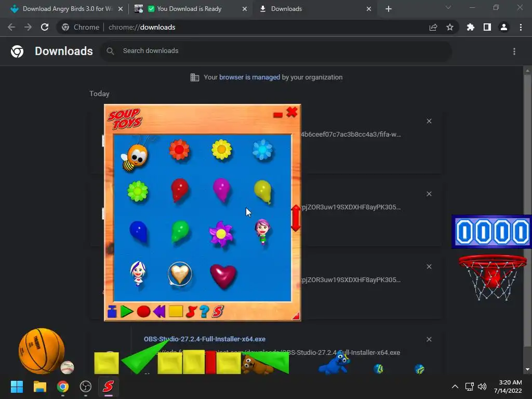The width and height of the screenshot is (532, 399).
Task: Switch to the Downloads tab
Action: point(314,9)
